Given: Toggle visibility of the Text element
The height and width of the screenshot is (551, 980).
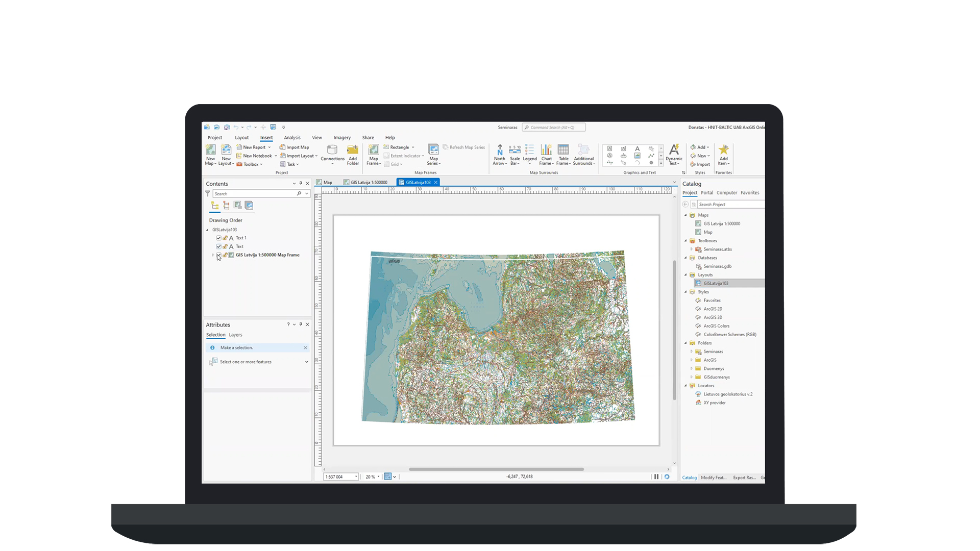Looking at the screenshot, I should [x=219, y=246].
